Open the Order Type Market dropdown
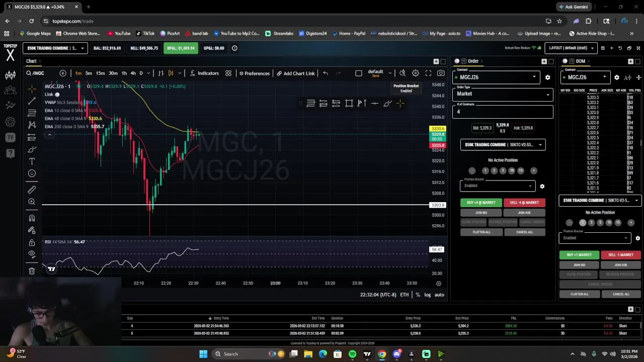Viewport: 644px width, 362px height. [503, 94]
